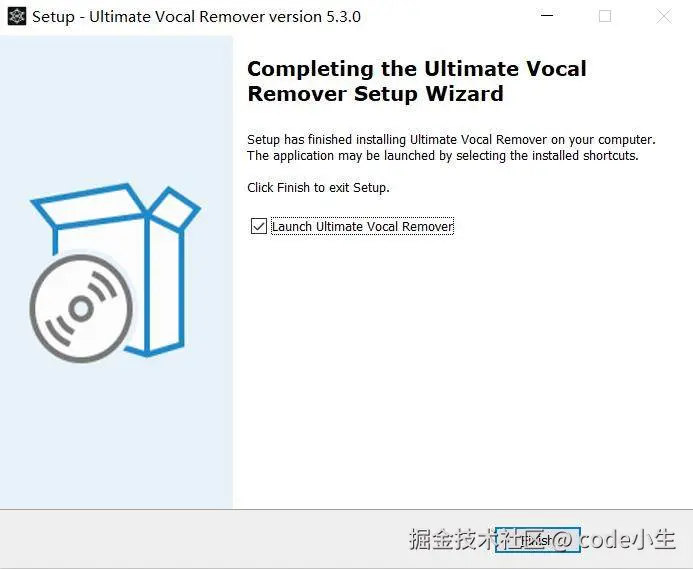
Task: Click the application may be launched sentence
Action: point(443,156)
